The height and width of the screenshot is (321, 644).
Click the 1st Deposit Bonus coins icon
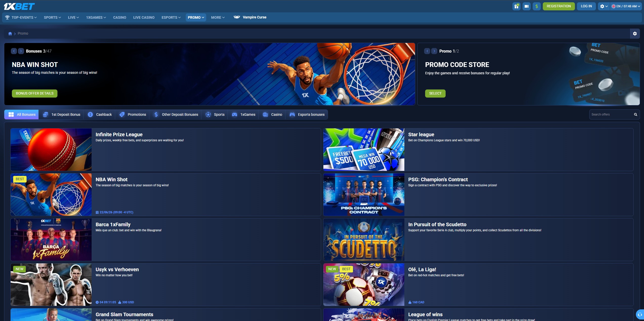click(46, 114)
